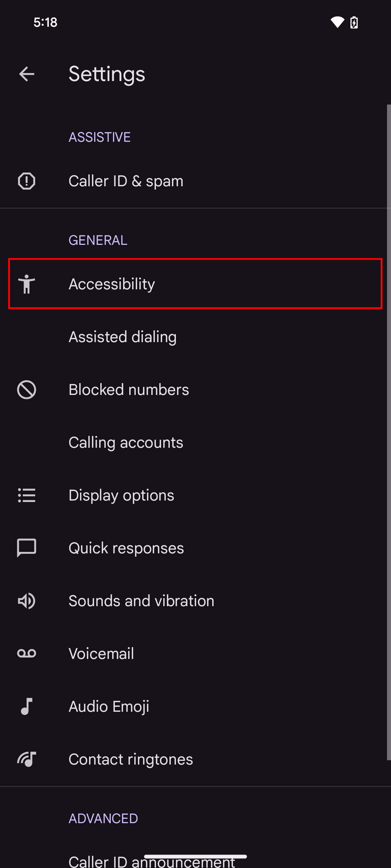391x868 pixels.
Task: Tap the Accessibility person icon
Action: pyautogui.click(x=26, y=284)
